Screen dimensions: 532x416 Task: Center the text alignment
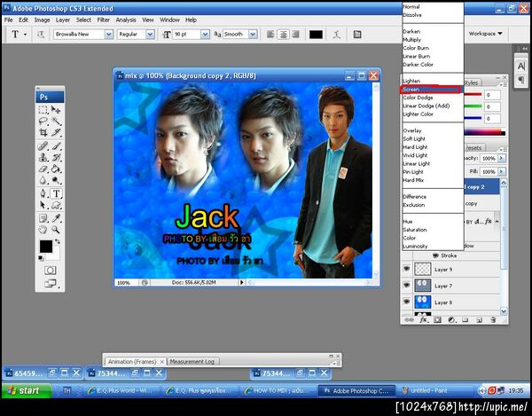click(x=284, y=35)
